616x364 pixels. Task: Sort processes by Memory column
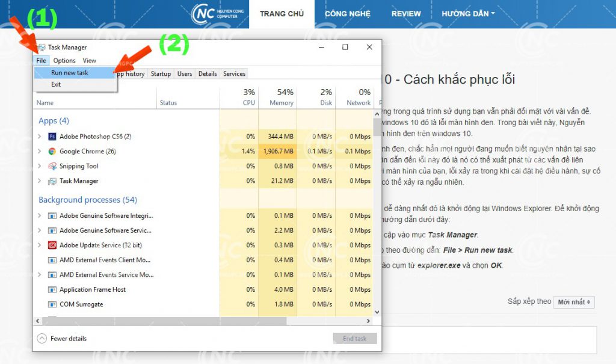click(278, 98)
